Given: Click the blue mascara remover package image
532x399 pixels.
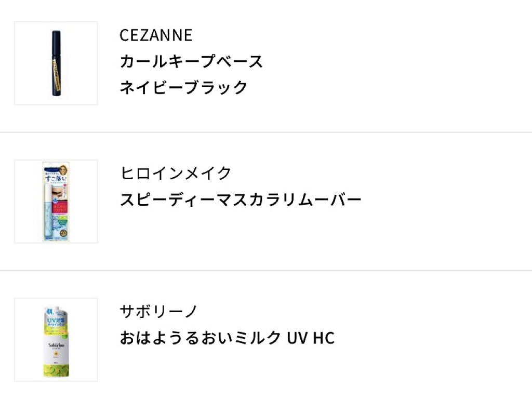Looking at the screenshot, I should tap(56, 203).
